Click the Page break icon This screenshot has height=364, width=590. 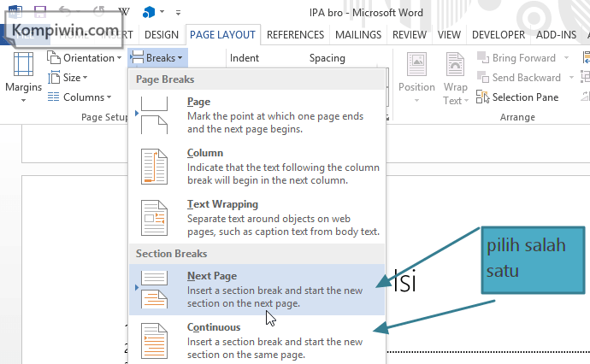[x=154, y=115]
